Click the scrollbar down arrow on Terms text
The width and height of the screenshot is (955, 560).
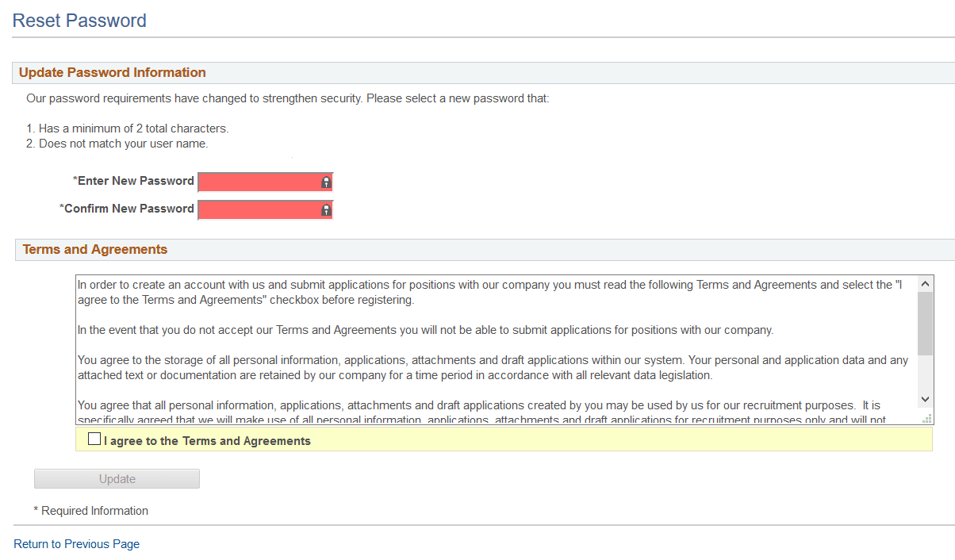(924, 399)
